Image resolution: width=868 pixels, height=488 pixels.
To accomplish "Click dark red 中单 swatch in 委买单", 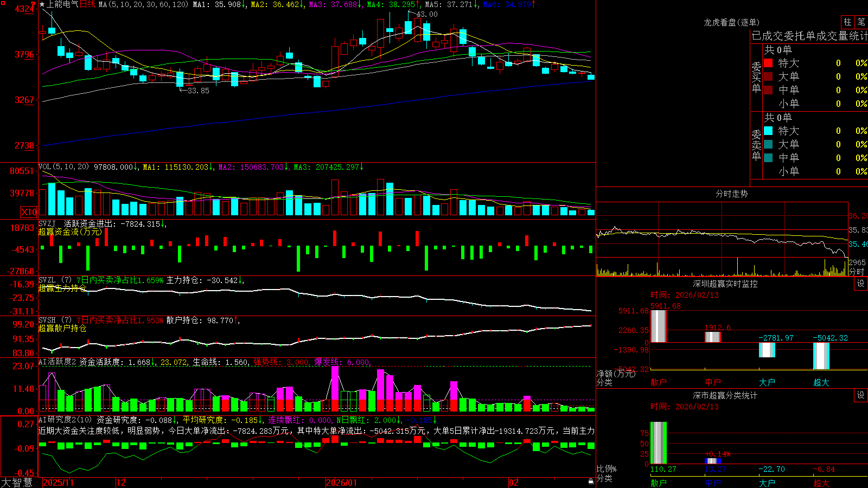I will pos(768,90).
